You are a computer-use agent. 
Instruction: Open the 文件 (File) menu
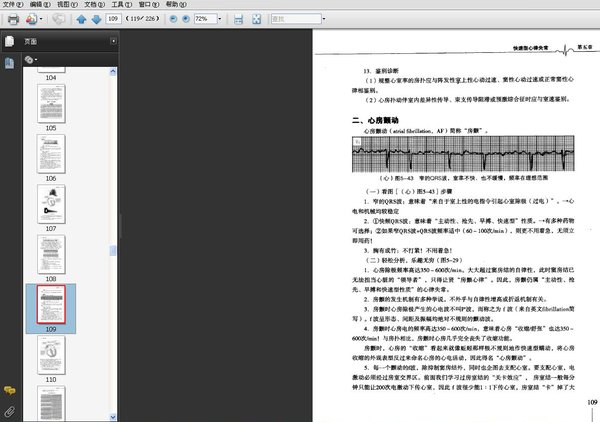tap(13, 4)
